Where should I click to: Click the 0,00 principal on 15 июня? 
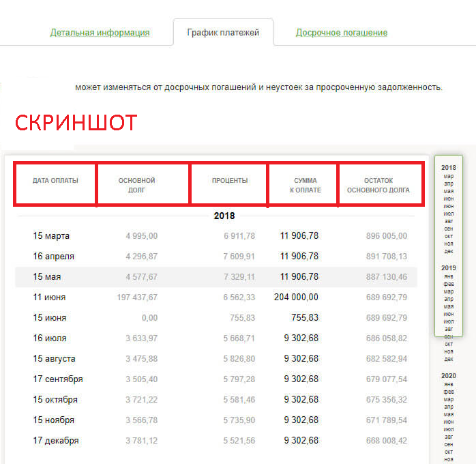point(149,318)
